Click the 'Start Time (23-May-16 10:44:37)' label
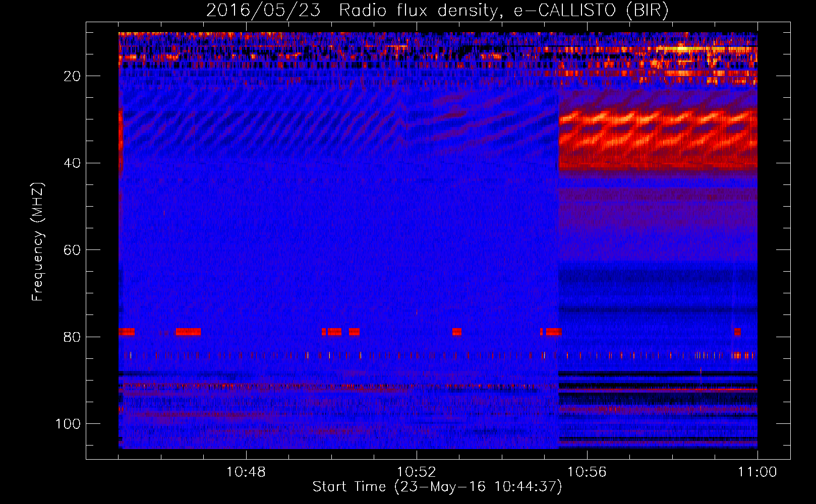The width and height of the screenshot is (816, 504). pyautogui.click(x=437, y=487)
